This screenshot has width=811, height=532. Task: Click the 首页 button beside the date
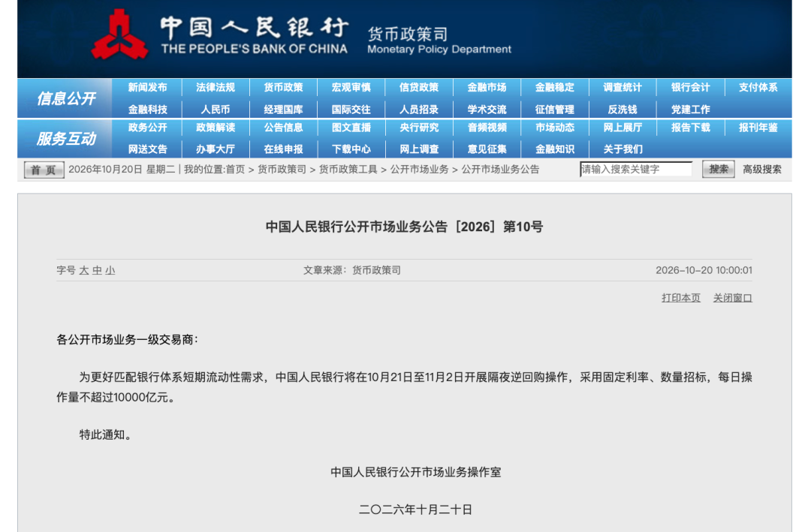pos(44,170)
